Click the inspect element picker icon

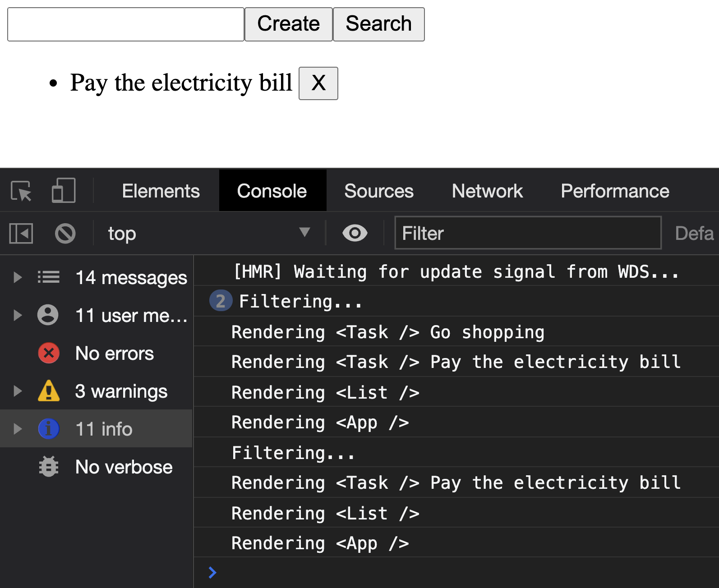coord(21,191)
